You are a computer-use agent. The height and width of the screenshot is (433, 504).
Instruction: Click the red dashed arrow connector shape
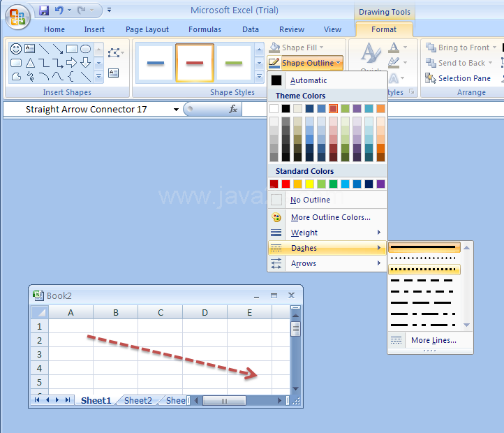pyautogui.click(x=172, y=357)
